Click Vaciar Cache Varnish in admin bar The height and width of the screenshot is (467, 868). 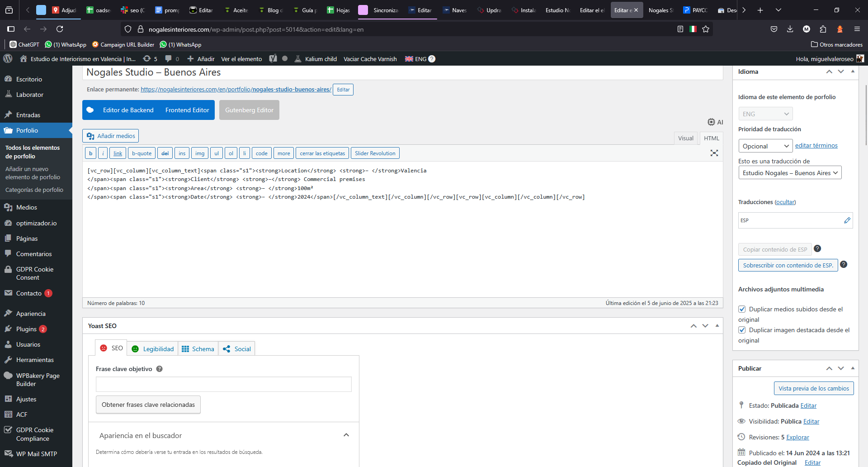click(370, 59)
